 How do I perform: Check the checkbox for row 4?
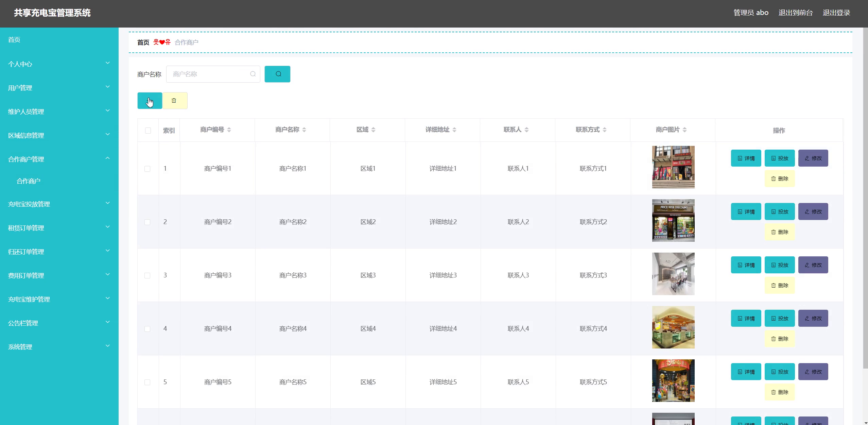tap(147, 329)
